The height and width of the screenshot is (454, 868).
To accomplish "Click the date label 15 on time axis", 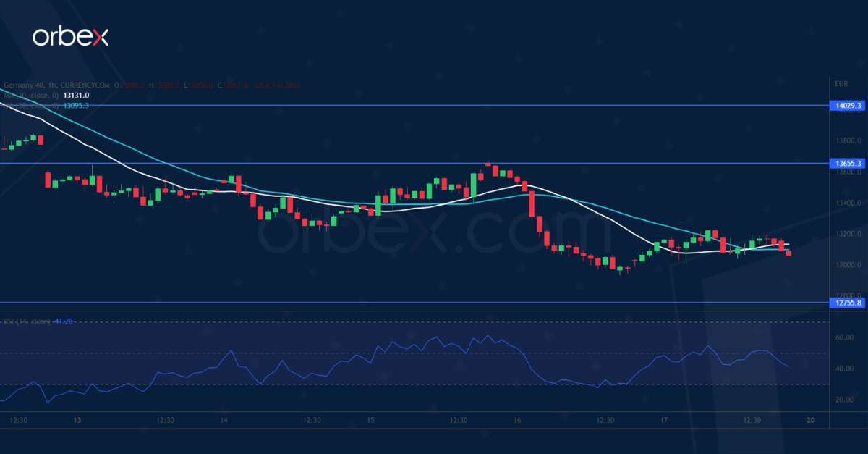I will [x=371, y=420].
